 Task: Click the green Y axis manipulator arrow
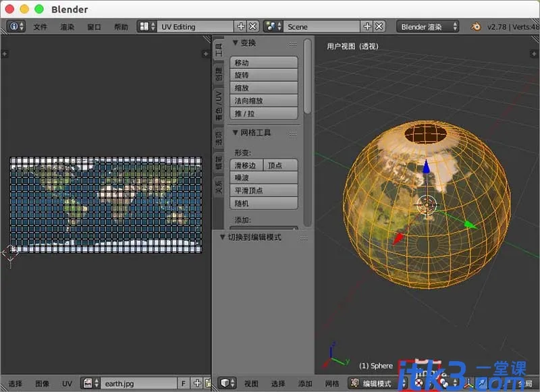click(469, 225)
